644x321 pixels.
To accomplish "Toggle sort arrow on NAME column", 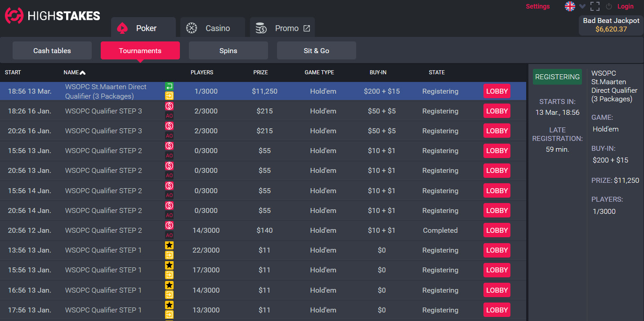I will 82,72.
